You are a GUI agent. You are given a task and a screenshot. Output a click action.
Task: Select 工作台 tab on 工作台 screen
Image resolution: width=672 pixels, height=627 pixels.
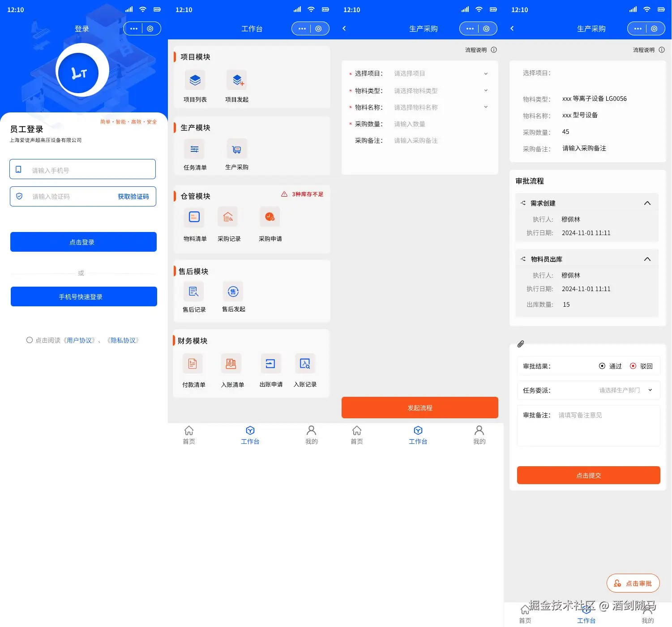[x=250, y=435]
